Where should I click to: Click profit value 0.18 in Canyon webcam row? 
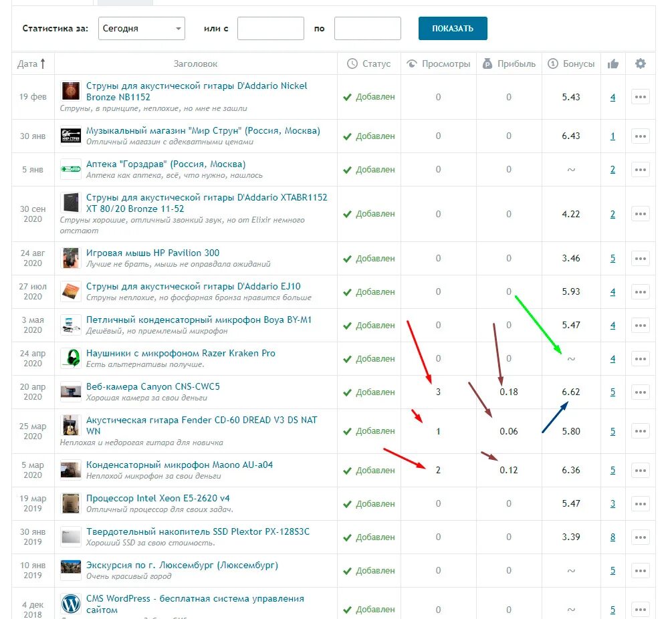point(509,392)
